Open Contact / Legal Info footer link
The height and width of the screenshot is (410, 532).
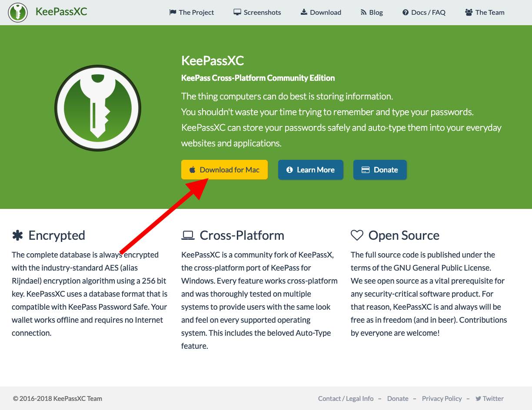coord(346,398)
